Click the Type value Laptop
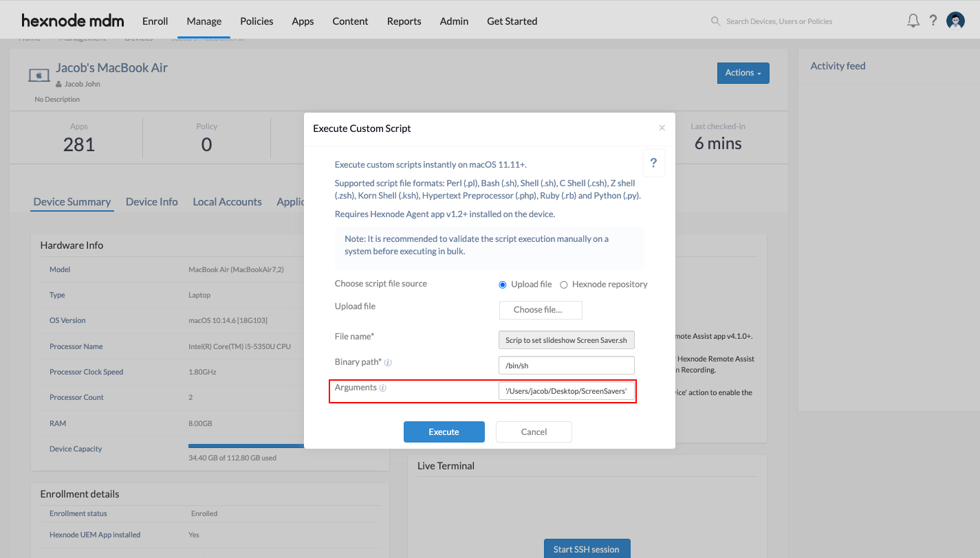This screenshot has width=980, height=558. tap(199, 295)
